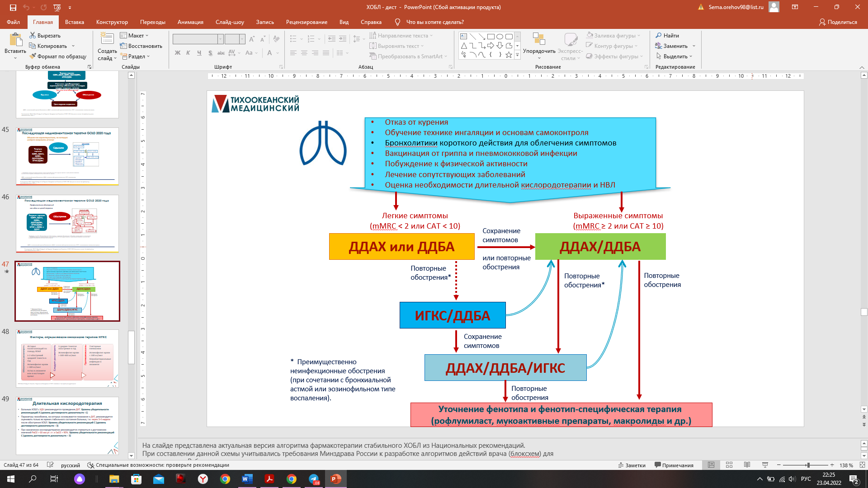Switch to slide sorter view icon
Image resolution: width=868 pixels, height=488 pixels.
click(x=729, y=465)
